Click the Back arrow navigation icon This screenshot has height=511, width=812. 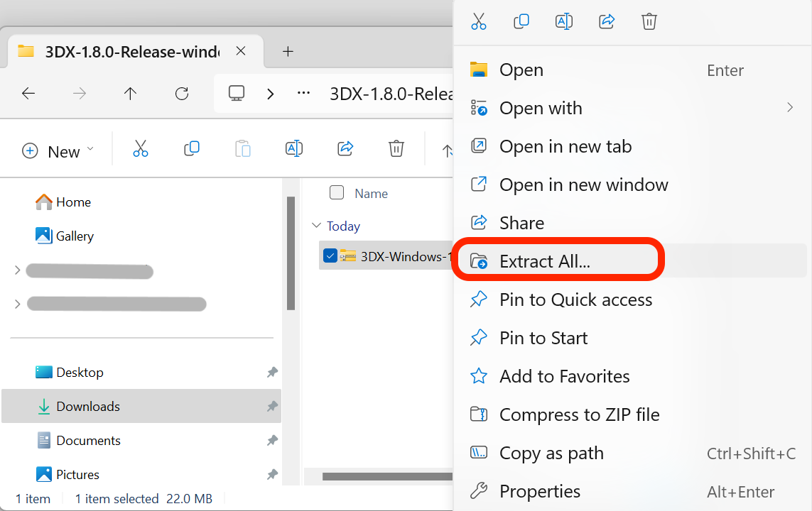coord(28,93)
